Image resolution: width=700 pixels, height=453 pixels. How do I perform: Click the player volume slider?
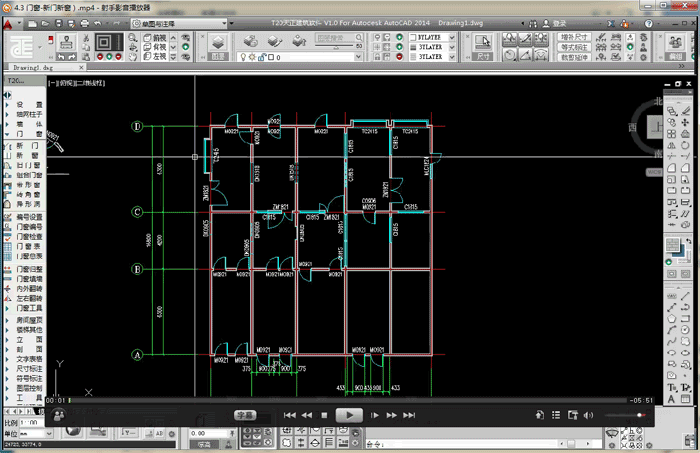coord(625,415)
